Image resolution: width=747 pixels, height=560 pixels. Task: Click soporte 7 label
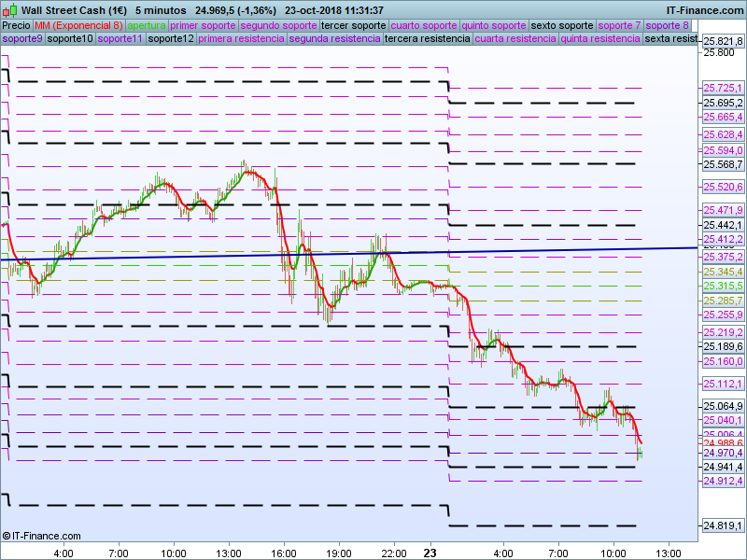tap(619, 25)
